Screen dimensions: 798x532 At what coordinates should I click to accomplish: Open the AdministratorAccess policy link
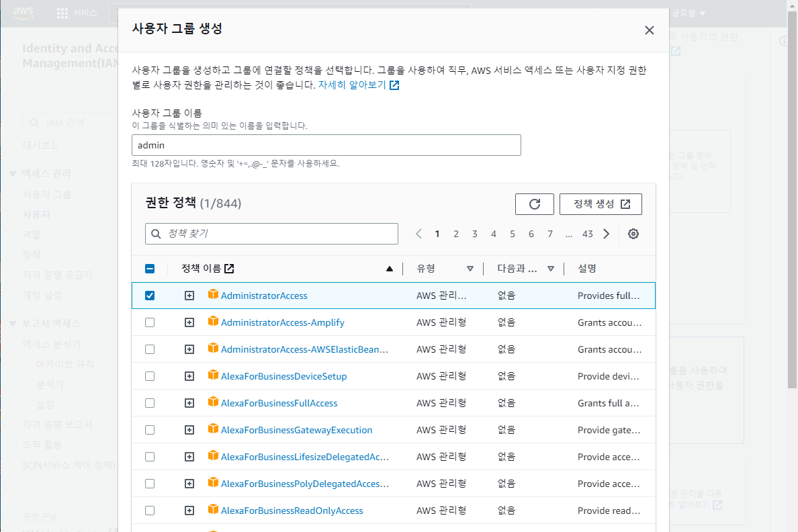264,296
